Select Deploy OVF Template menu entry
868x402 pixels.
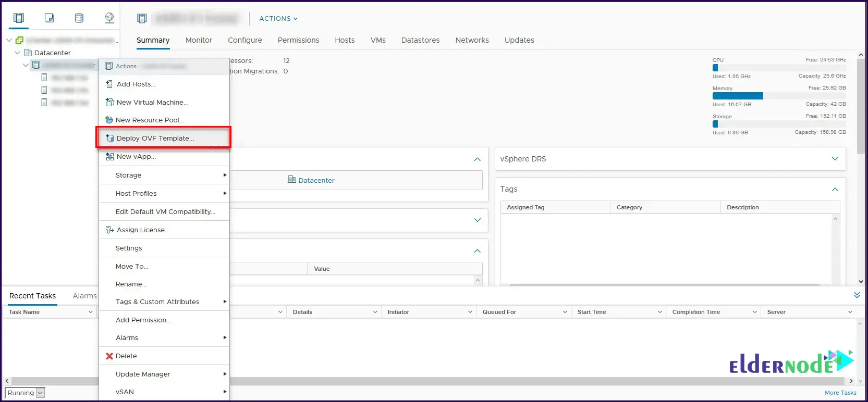(155, 139)
